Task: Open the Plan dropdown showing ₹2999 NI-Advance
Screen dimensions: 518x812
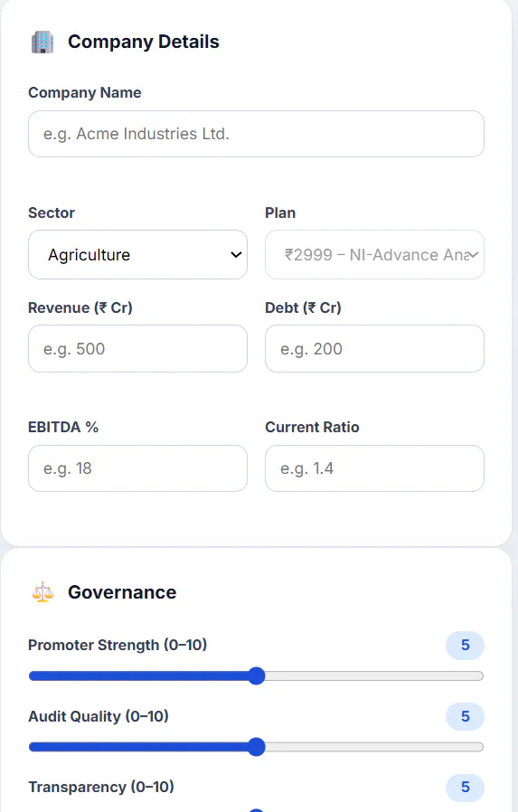Action: (374, 255)
